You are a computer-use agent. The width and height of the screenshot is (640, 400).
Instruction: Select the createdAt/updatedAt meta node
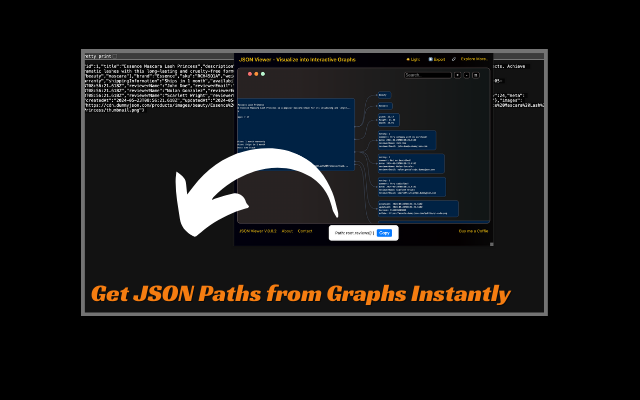(x=418, y=209)
